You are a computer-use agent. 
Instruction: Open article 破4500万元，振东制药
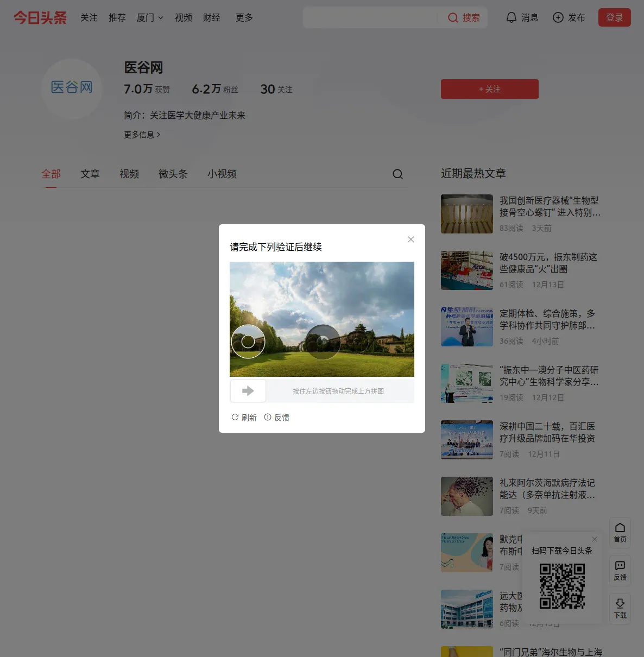tap(548, 263)
